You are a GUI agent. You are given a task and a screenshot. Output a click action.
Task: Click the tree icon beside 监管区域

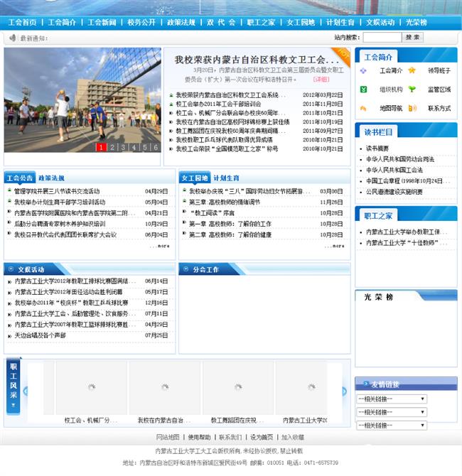pyautogui.click(x=412, y=90)
